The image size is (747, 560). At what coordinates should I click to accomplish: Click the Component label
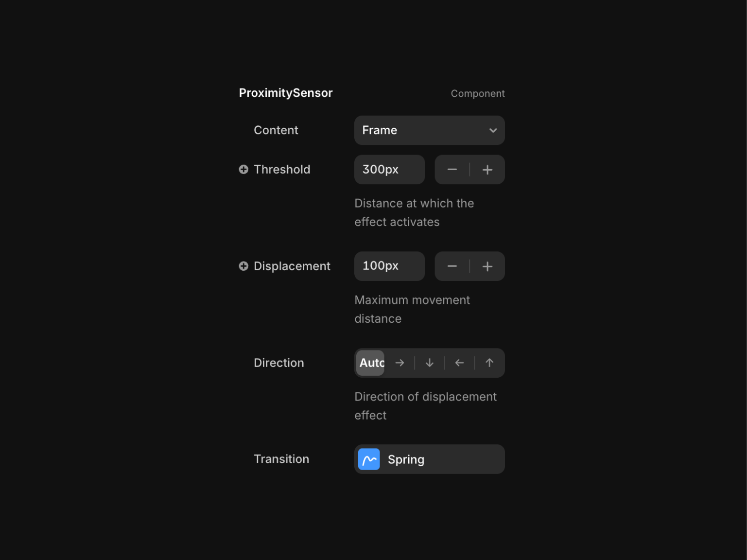pyautogui.click(x=477, y=93)
